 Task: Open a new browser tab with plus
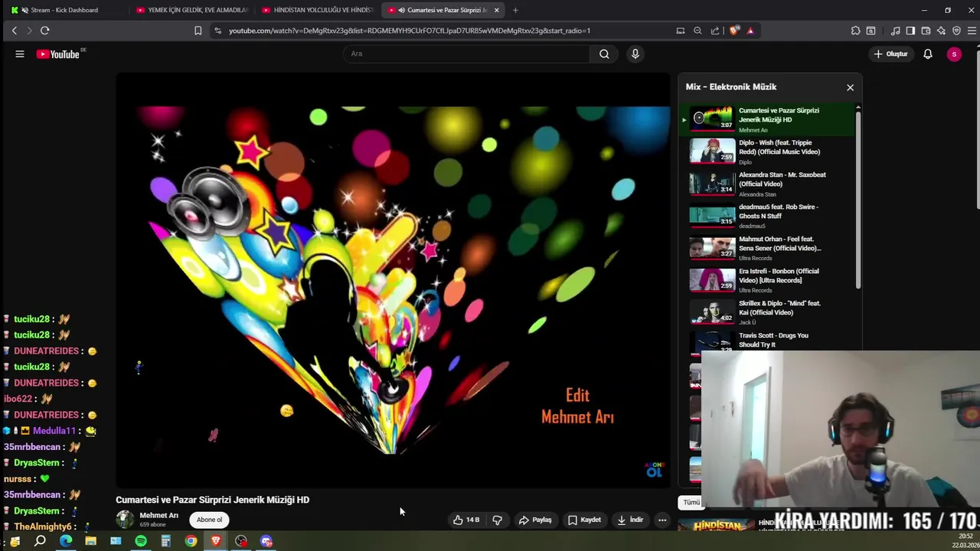(x=515, y=10)
